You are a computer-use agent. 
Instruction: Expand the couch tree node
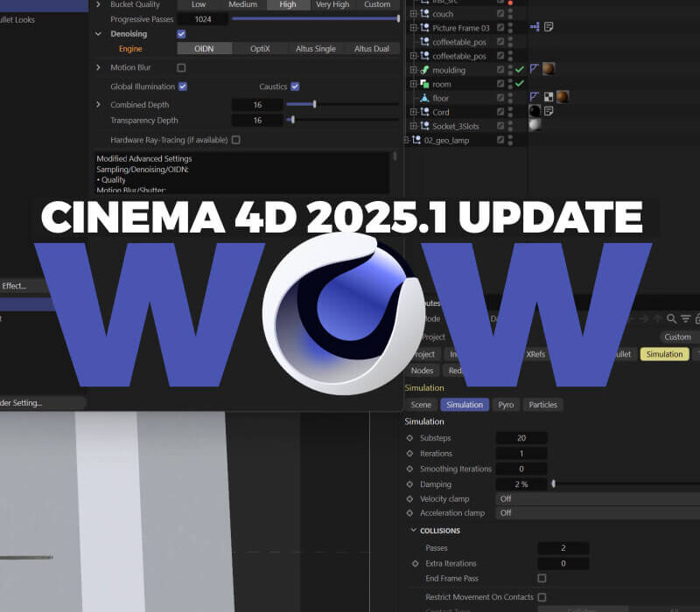coord(413,14)
